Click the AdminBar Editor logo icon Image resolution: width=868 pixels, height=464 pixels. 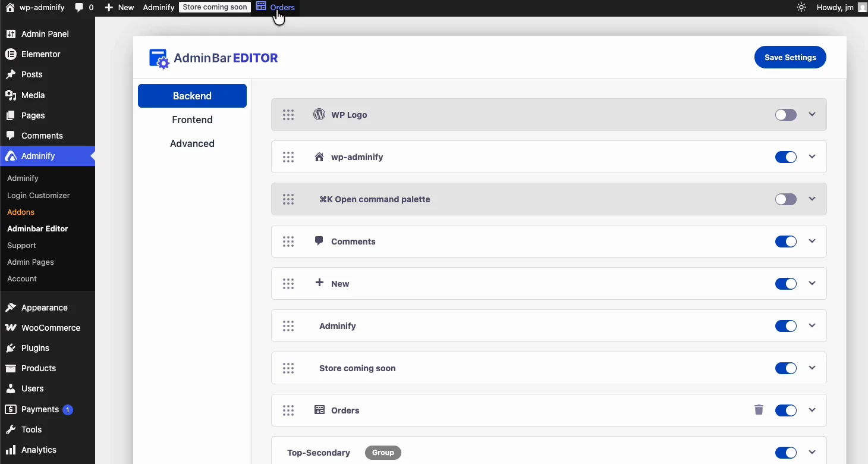coord(159,58)
